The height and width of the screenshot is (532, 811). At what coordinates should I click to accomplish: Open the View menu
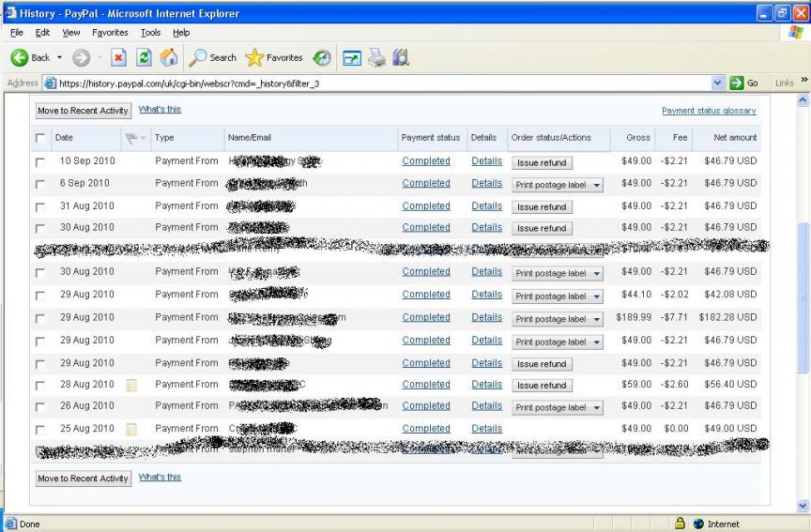70,33
